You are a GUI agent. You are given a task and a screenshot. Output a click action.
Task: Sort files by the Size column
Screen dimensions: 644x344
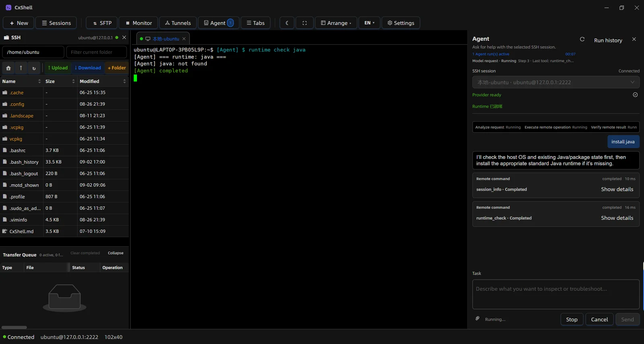click(60, 81)
